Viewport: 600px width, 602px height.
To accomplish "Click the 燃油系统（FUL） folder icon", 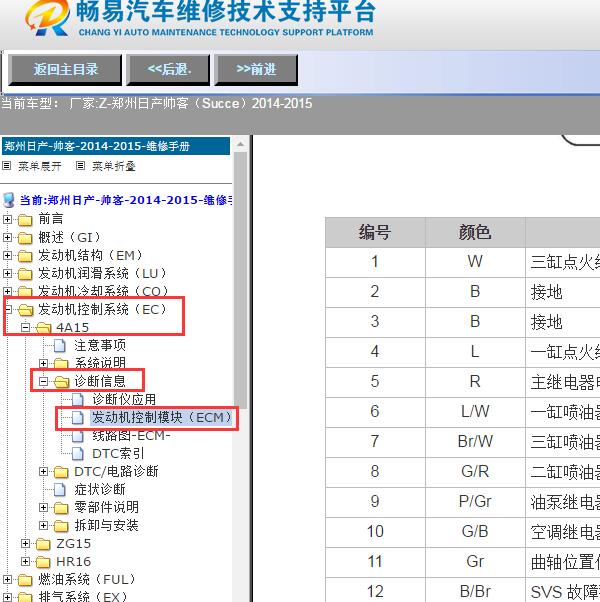I will click(25, 580).
